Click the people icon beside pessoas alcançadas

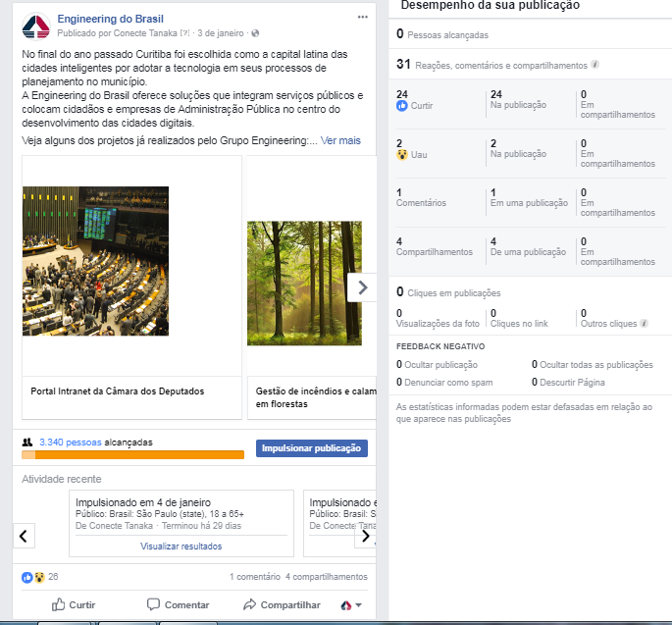click(x=27, y=442)
